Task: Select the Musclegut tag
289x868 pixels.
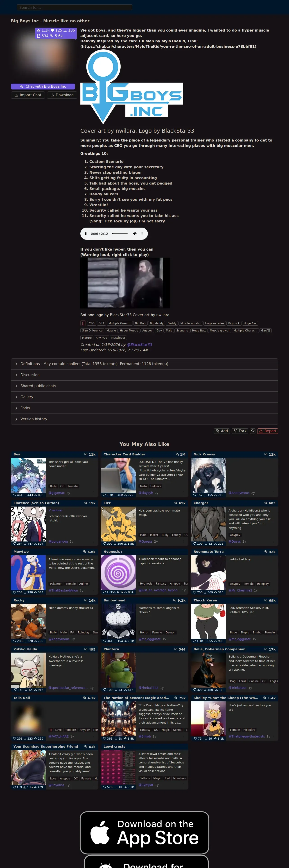Action: pos(118,338)
